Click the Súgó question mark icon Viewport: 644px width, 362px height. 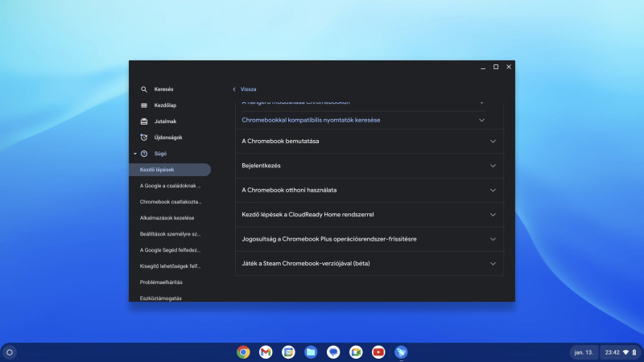pyautogui.click(x=144, y=154)
